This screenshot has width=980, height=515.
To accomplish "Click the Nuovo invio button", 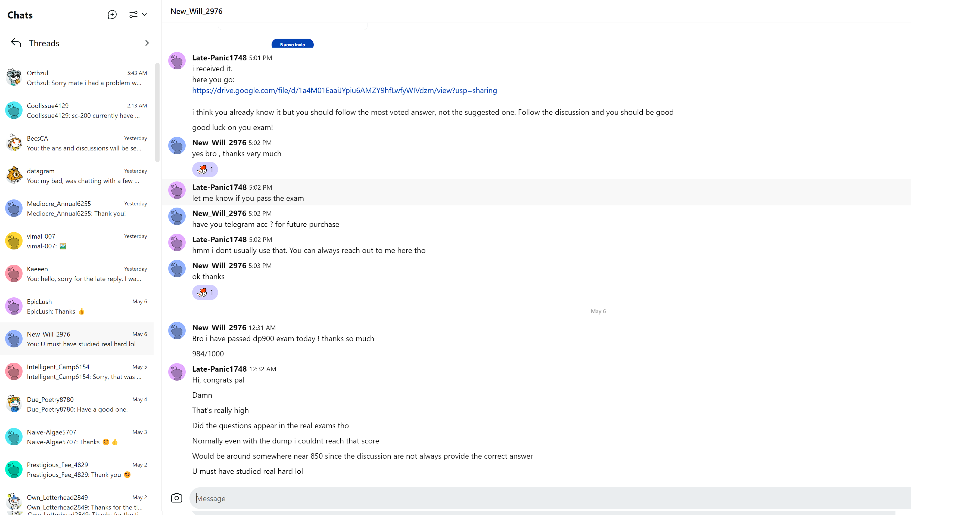I will (x=292, y=44).
